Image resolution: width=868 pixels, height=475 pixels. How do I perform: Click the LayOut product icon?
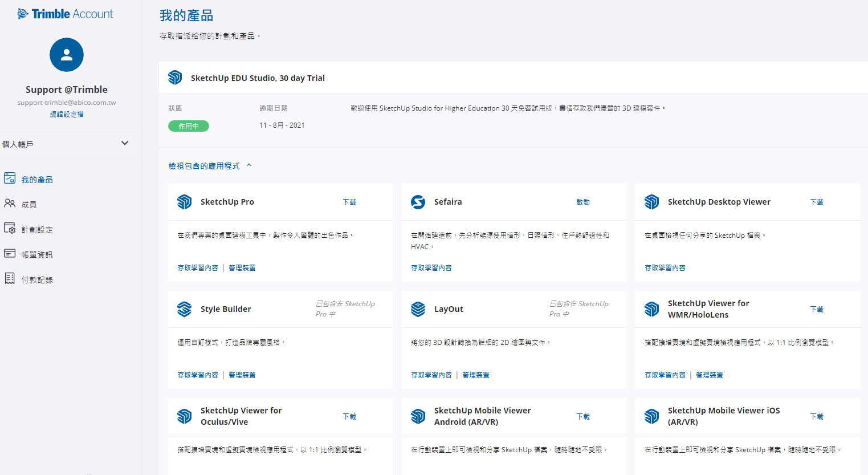[x=418, y=309]
